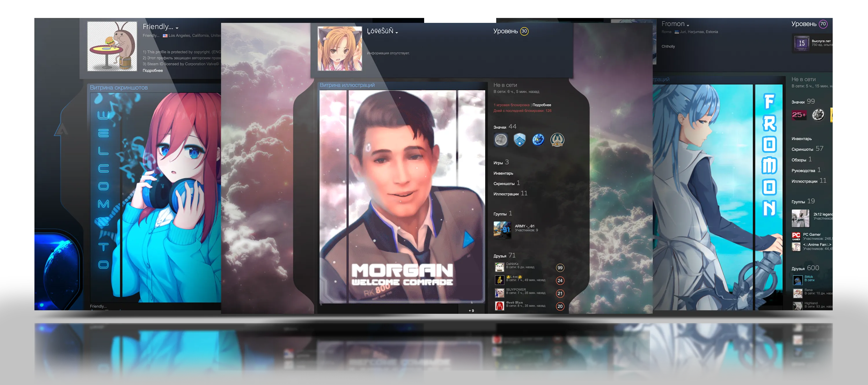The height and width of the screenshot is (385, 868).
Task: Click the 1 игровая блокировка red text
Action: click(511, 105)
